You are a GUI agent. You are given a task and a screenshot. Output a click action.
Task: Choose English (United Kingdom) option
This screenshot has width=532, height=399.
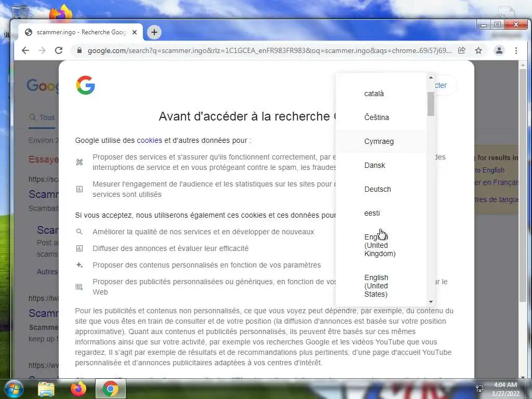(x=381, y=245)
